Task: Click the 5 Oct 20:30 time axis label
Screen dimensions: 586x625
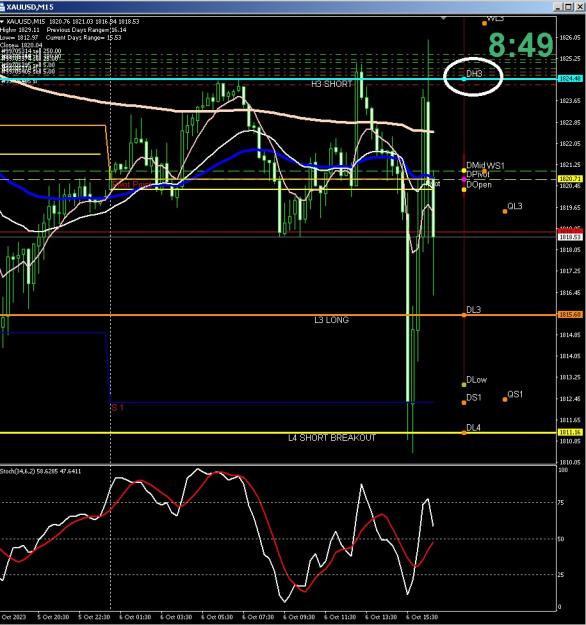Action: coord(53,617)
